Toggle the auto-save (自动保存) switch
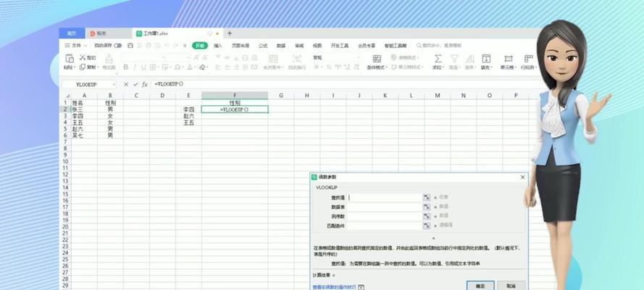This screenshot has width=644, height=290. pyautogui.click(x=118, y=46)
